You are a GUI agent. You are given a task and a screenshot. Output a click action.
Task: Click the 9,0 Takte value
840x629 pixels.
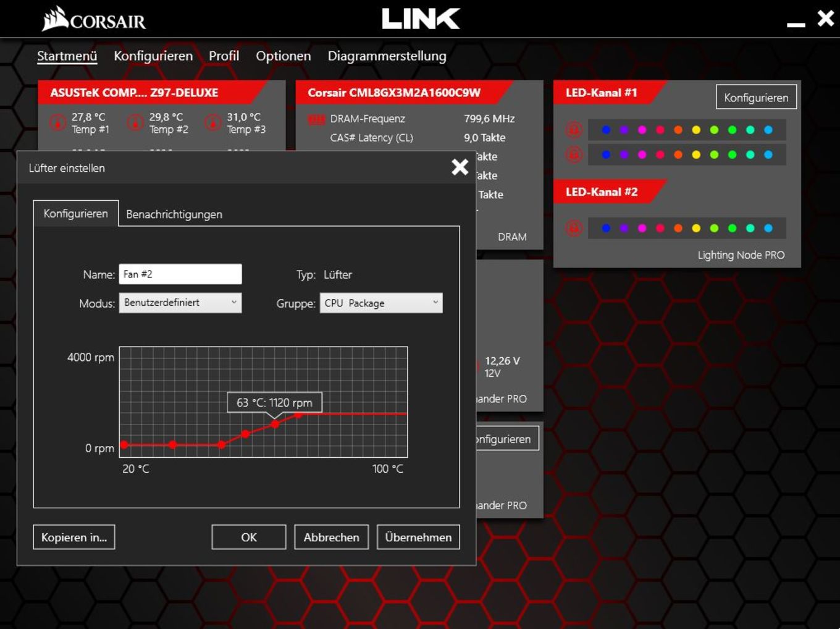tap(485, 138)
